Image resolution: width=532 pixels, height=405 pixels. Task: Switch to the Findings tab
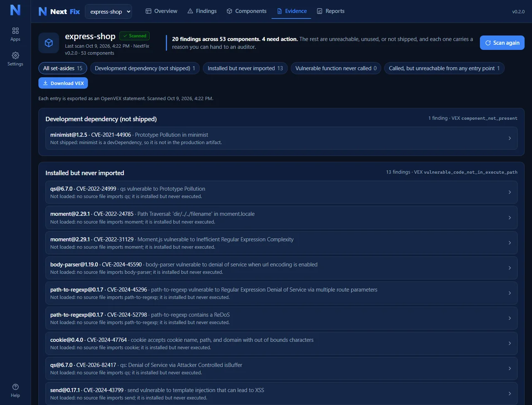click(x=202, y=11)
